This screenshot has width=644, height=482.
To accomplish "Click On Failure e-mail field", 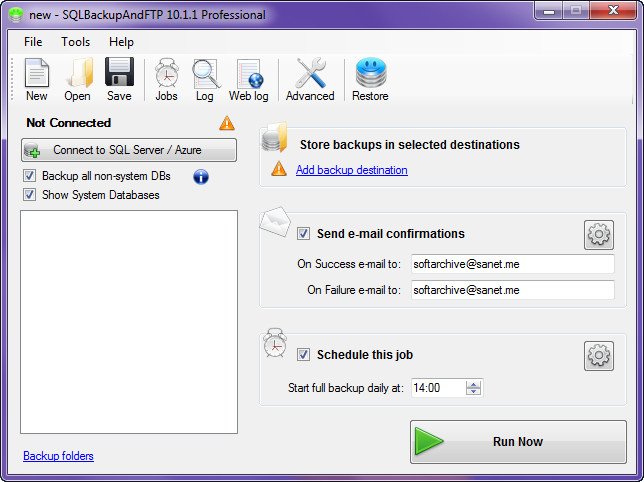I will pyautogui.click(x=513, y=290).
